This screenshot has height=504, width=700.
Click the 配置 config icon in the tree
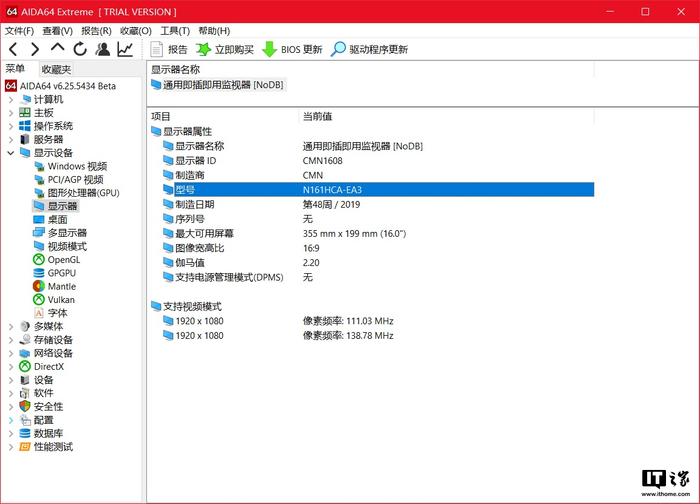point(25,420)
